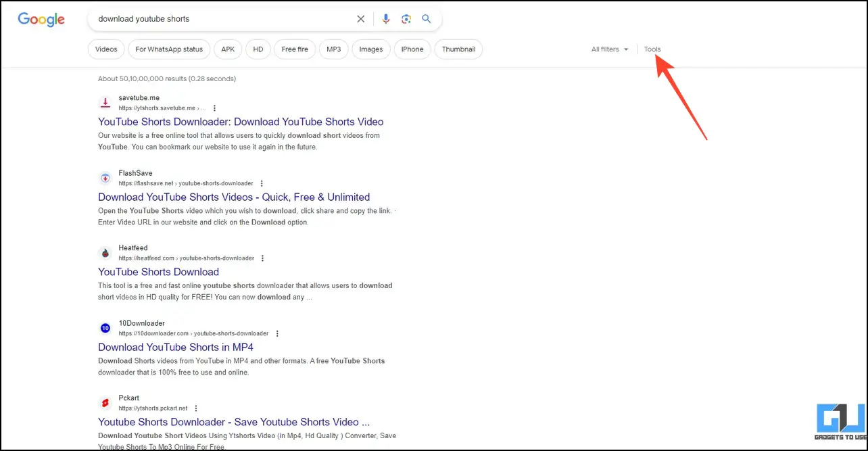The width and height of the screenshot is (868, 451).
Task: Select the Videos filter chip
Action: [x=106, y=49]
